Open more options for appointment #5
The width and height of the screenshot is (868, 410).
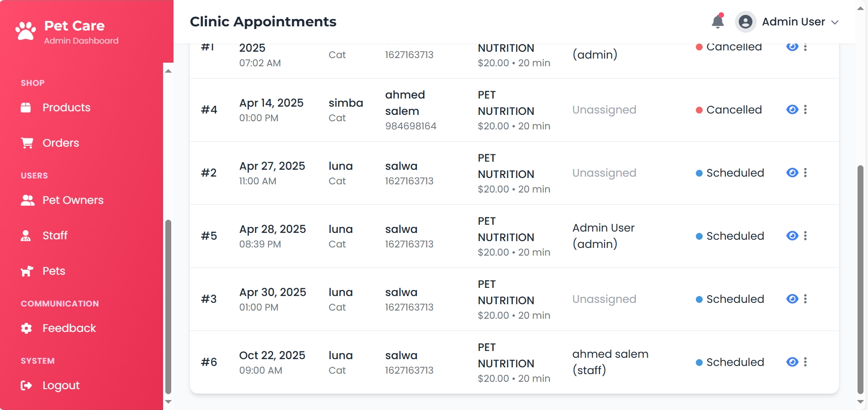[805, 236]
